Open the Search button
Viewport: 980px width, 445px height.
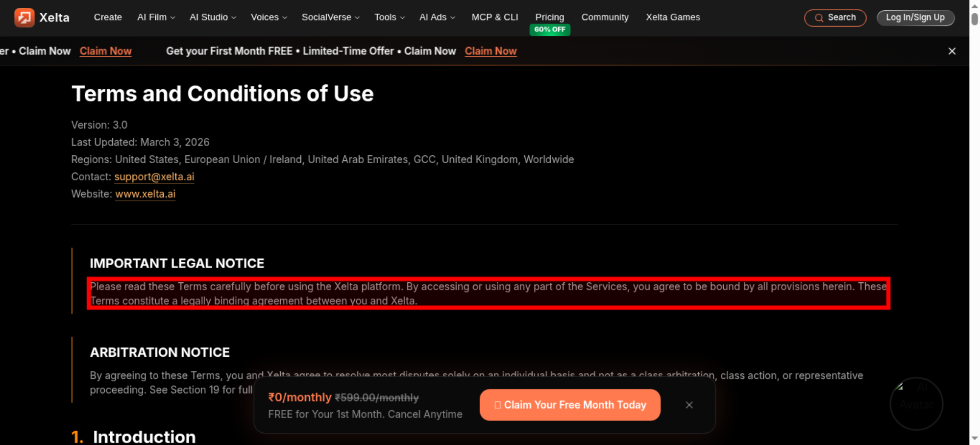pyautogui.click(x=835, y=18)
